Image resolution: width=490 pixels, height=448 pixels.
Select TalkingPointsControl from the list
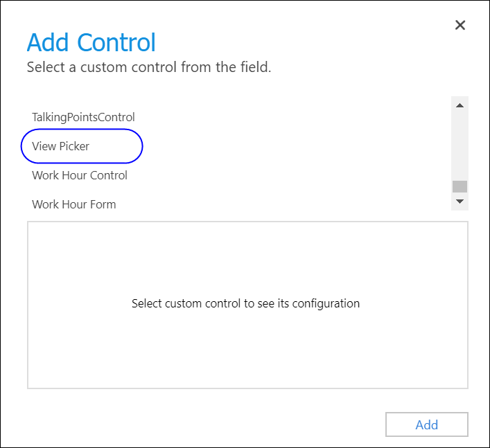coord(83,117)
